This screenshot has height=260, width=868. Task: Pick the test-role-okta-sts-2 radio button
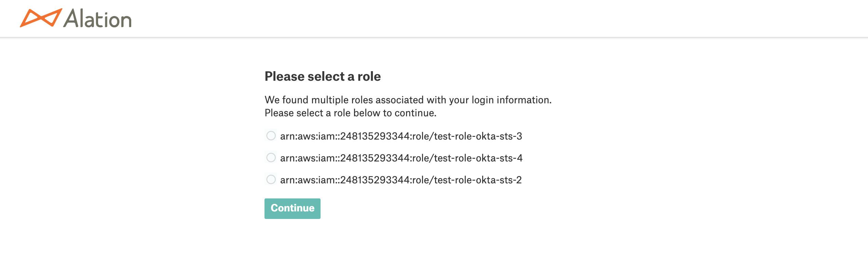click(x=271, y=180)
